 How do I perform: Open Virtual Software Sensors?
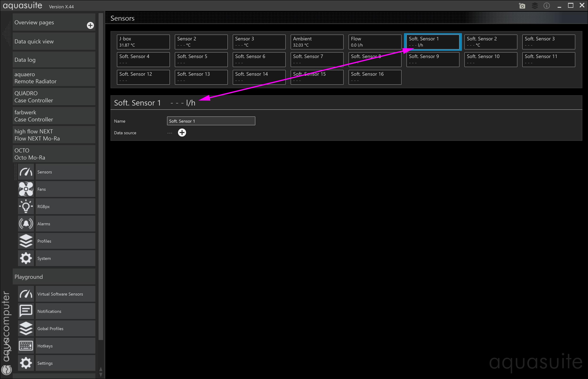coord(65,294)
